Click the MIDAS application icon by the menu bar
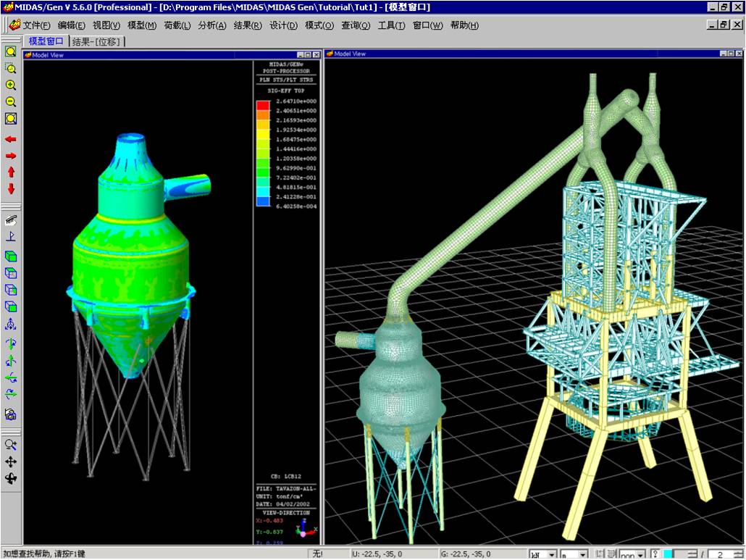 pyautogui.click(x=14, y=25)
